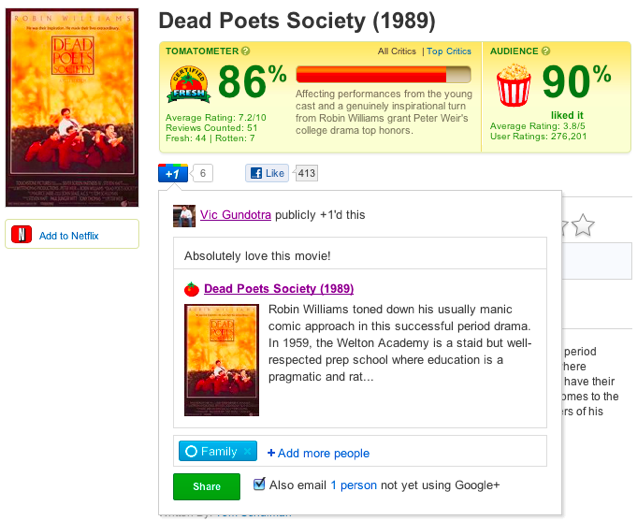Screen dimensions: 638x521
Task: Click the Tomatometer red score bar
Action: (383, 74)
